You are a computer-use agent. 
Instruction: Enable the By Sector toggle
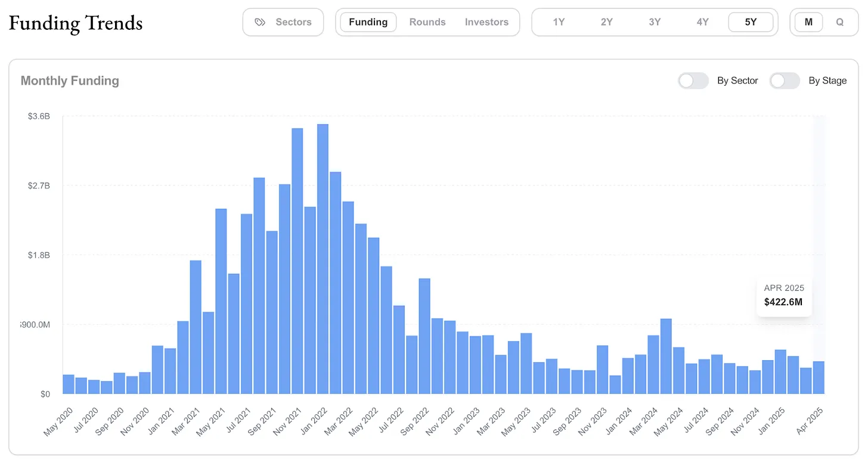(693, 80)
